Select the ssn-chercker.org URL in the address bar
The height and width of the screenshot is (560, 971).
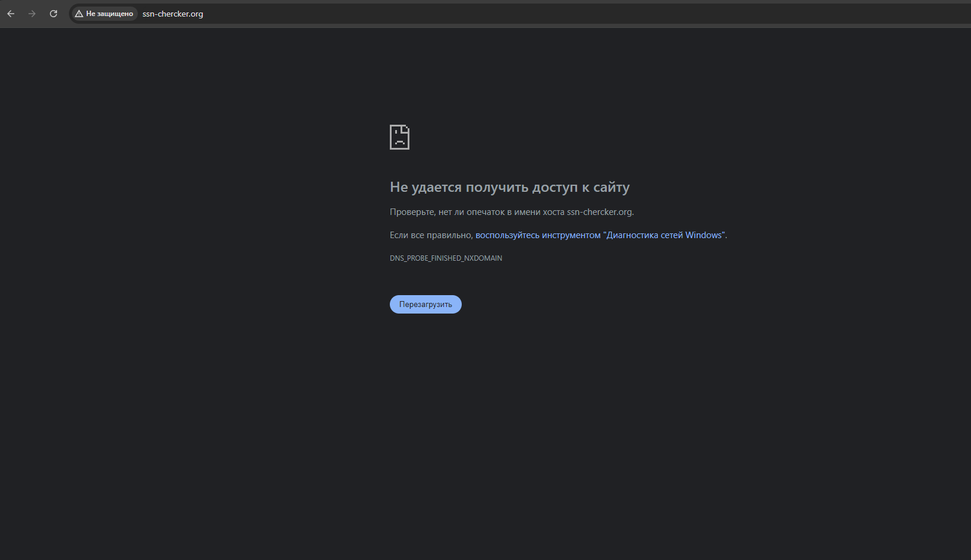click(173, 14)
